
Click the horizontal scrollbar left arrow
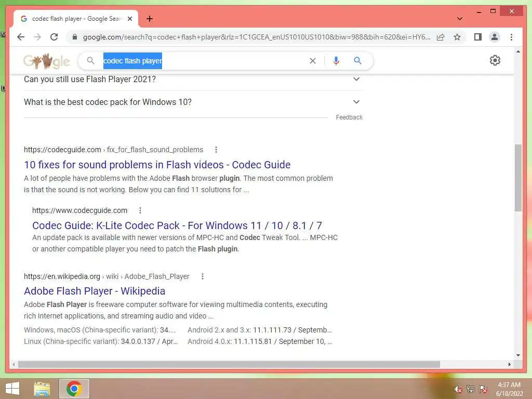[x=14, y=364]
